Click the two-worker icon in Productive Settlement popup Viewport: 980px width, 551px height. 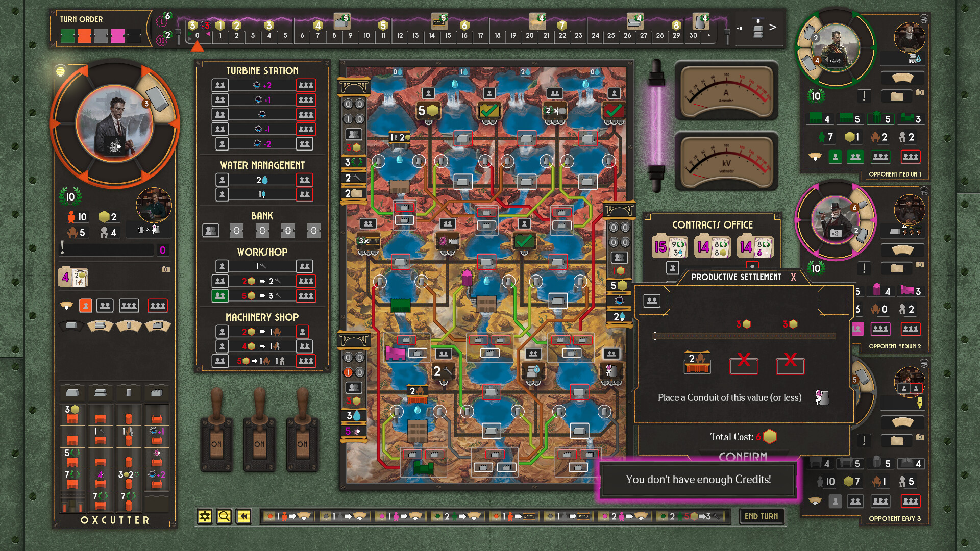click(x=652, y=301)
